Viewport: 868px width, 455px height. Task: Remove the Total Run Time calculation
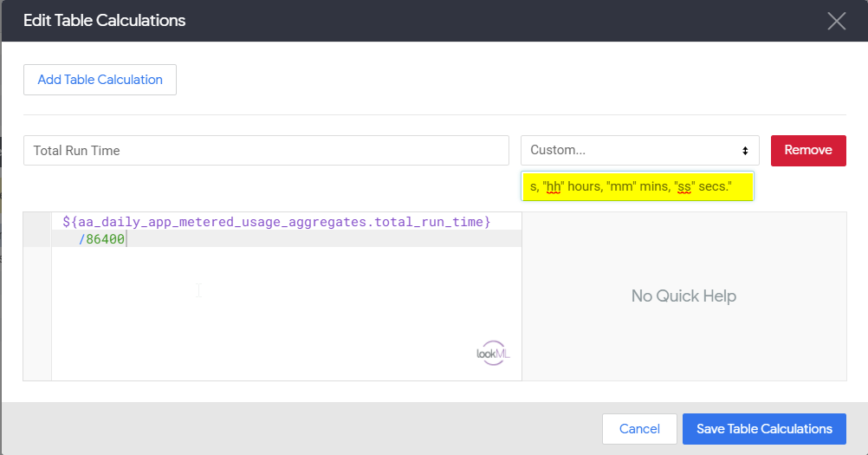(808, 151)
